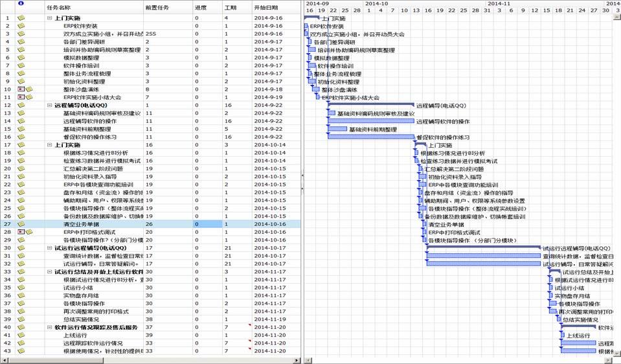Click the note icon on 初始化资料整理 row

click(21, 81)
